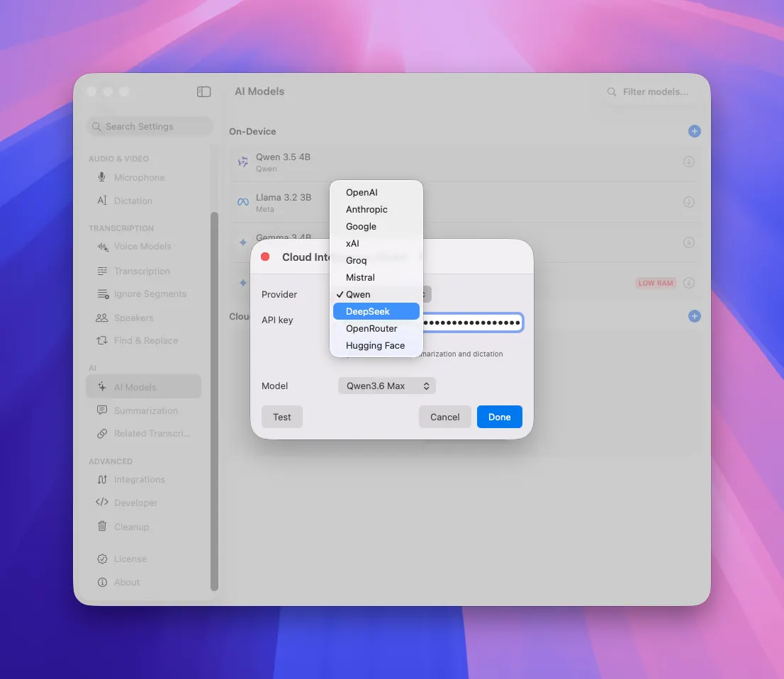Add an On-Device model with plus icon
This screenshot has width=784, height=679.
pyautogui.click(x=694, y=131)
